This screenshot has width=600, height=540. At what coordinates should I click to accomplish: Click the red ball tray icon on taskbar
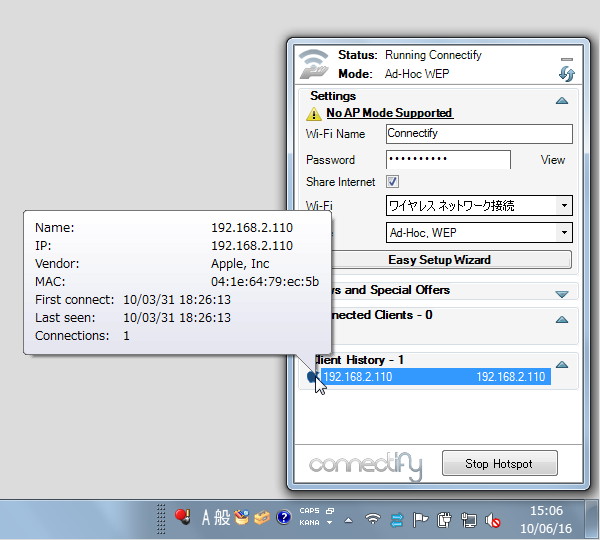tap(183, 517)
